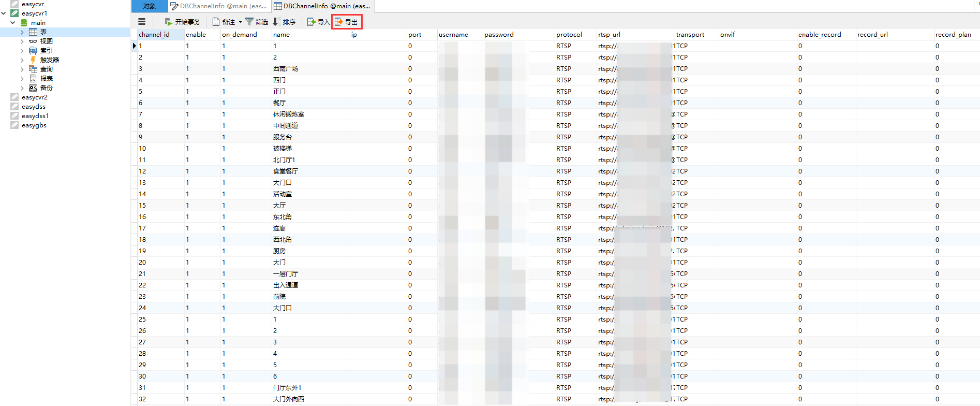980x406 pixels.
Task: Click the 触发器 lightning trigger icon
Action: coord(33,60)
